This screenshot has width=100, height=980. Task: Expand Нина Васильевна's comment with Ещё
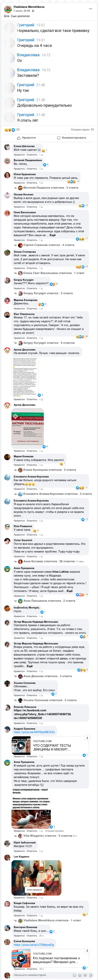53,235
